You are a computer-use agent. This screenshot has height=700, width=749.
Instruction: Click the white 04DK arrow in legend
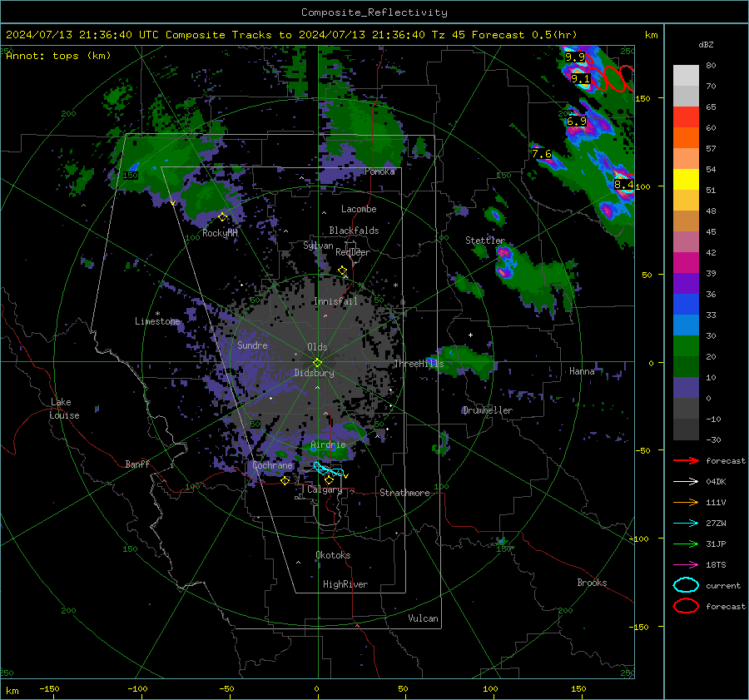coord(686,481)
